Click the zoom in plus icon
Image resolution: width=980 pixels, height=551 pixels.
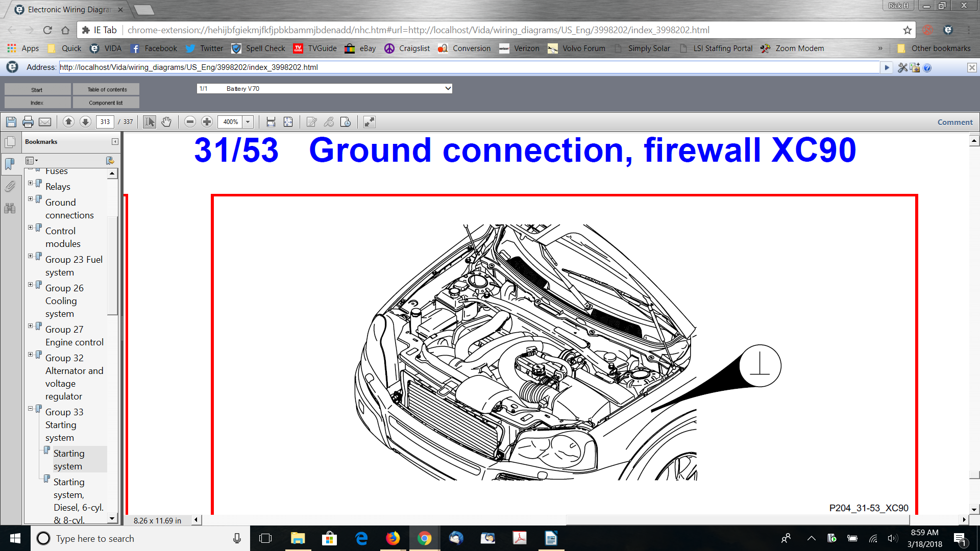[x=207, y=122]
